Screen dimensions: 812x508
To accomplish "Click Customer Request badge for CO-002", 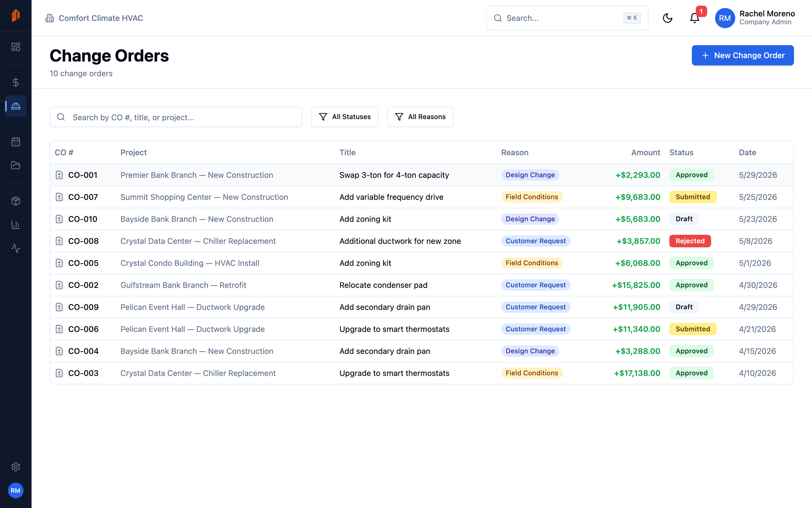I will tap(535, 285).
